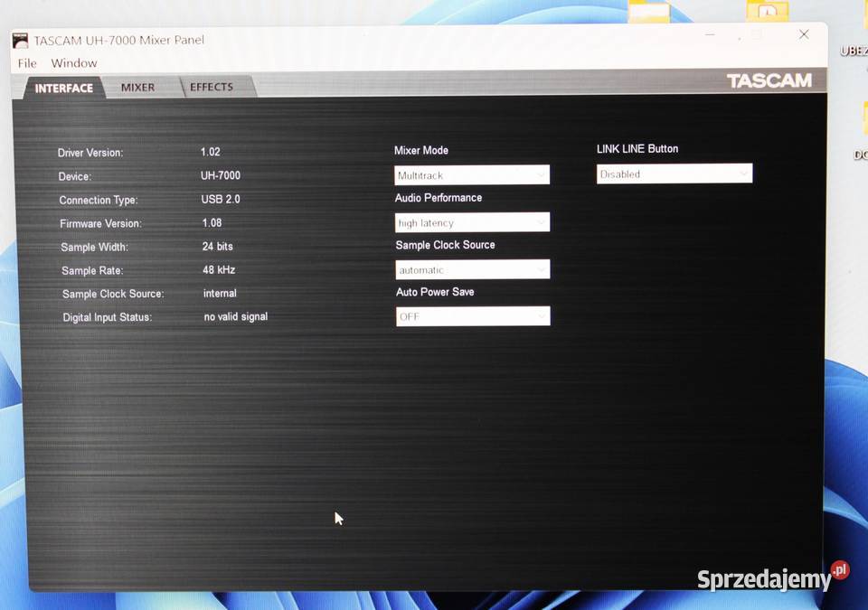
Task: Click the Auto Power Save label
Action: pyautogui.click(x=435, y=292)
